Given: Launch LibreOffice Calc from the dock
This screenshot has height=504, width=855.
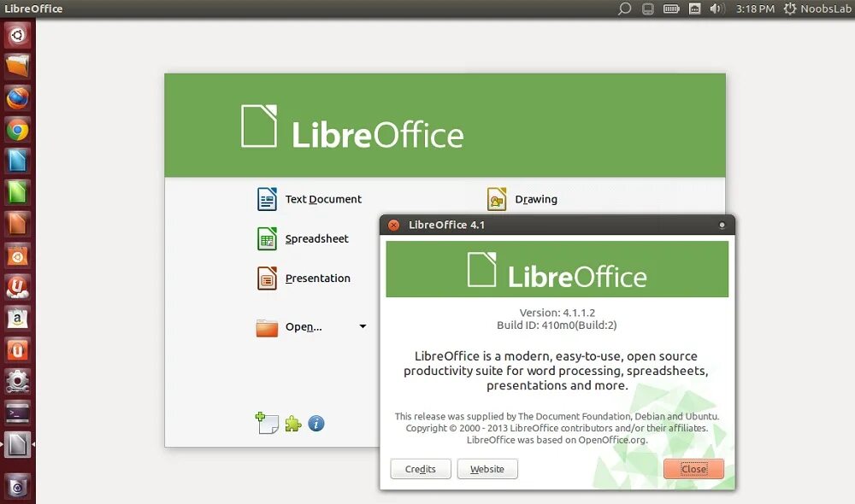Looking at the screenshot, I should [17, 192].
